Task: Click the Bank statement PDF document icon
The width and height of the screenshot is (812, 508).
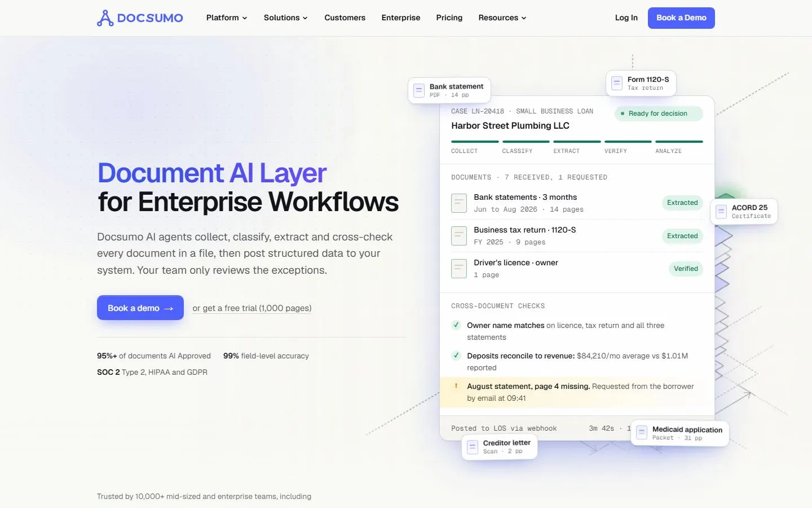Action: [419, 90]
